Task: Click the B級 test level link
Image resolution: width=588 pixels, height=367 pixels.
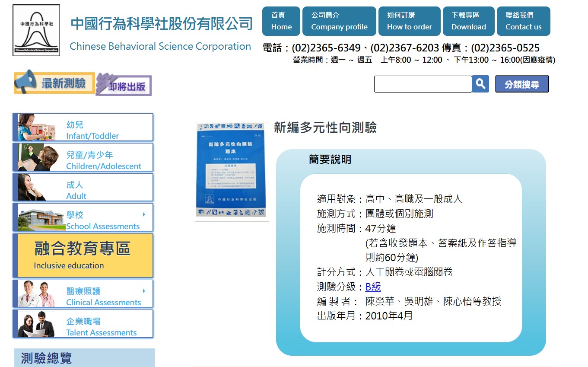Action: [373, 287]
